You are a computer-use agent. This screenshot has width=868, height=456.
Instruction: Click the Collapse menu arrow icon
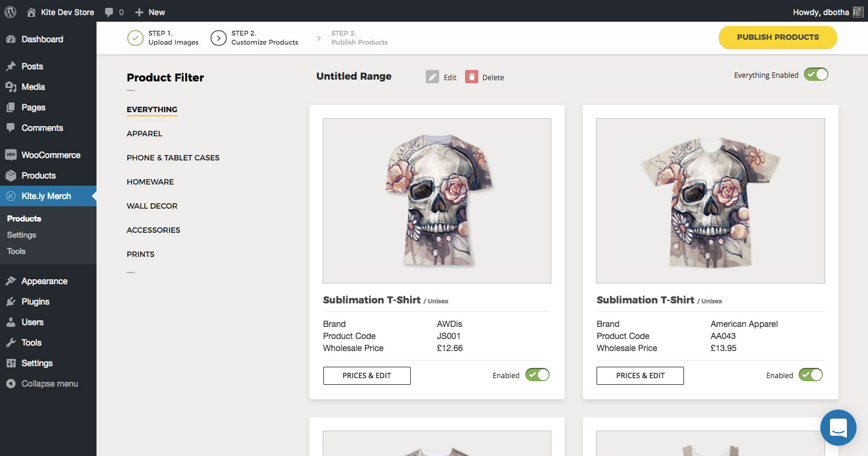click(11, 384)
